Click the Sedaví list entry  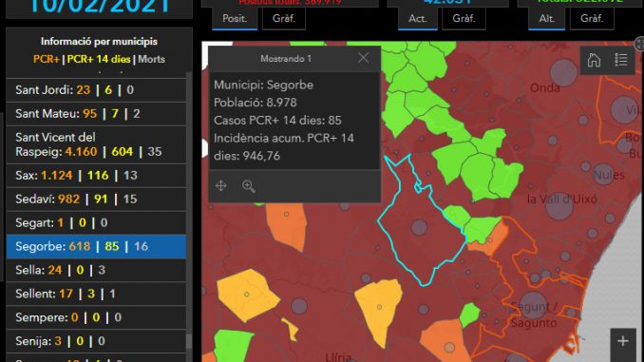(x=96, y=200)
